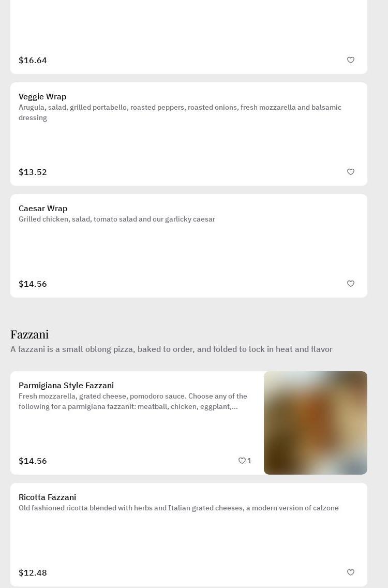The width and height of the screenshot is (388, 588).
Task: Click the Caesar Wrap $14.56 price
Action: pos(33,284)
